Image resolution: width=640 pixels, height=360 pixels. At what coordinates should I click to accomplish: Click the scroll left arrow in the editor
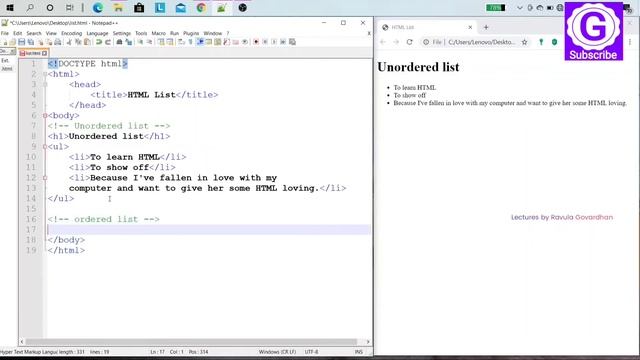pos(22,342)
